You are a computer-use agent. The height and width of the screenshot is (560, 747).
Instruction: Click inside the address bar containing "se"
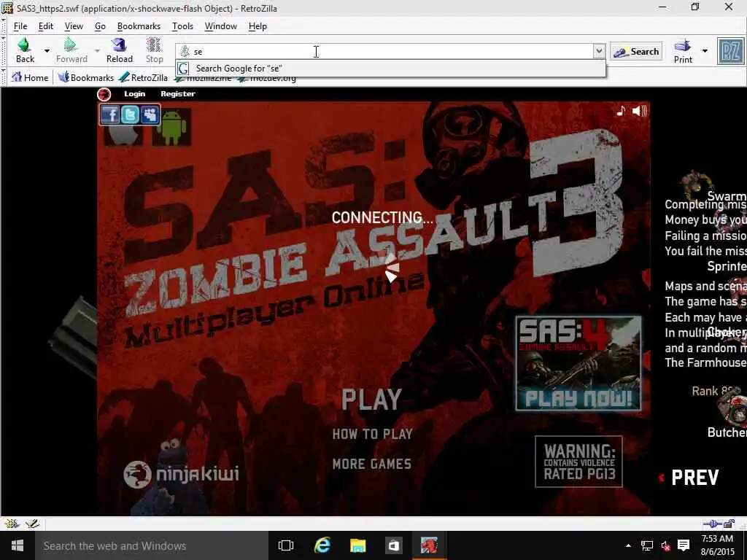(385, 52)
